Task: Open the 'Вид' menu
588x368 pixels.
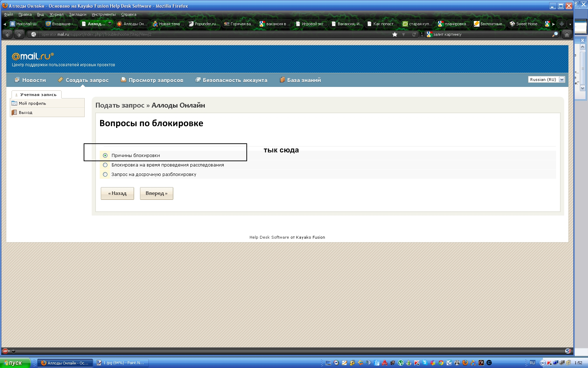Action: (40, 14)
